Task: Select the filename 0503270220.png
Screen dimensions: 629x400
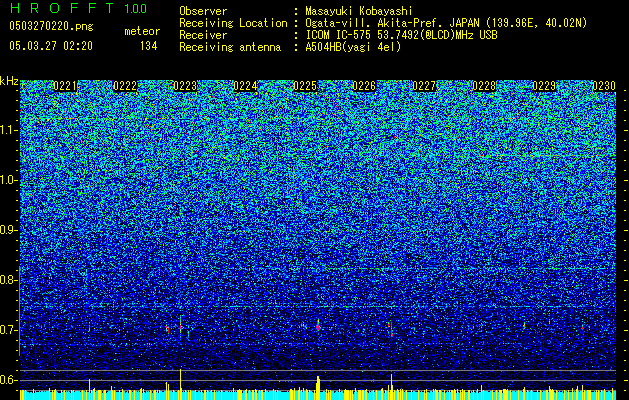Action: (x=51, y=26)
